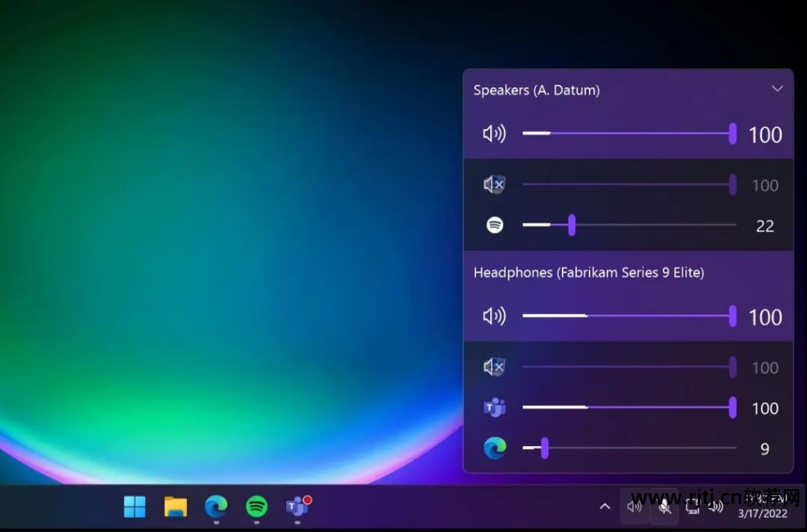This screenshot has height=532, width=807.
Task: Mute the Headphones (Fabrikam) master volume icon
Action: [494, 316]
